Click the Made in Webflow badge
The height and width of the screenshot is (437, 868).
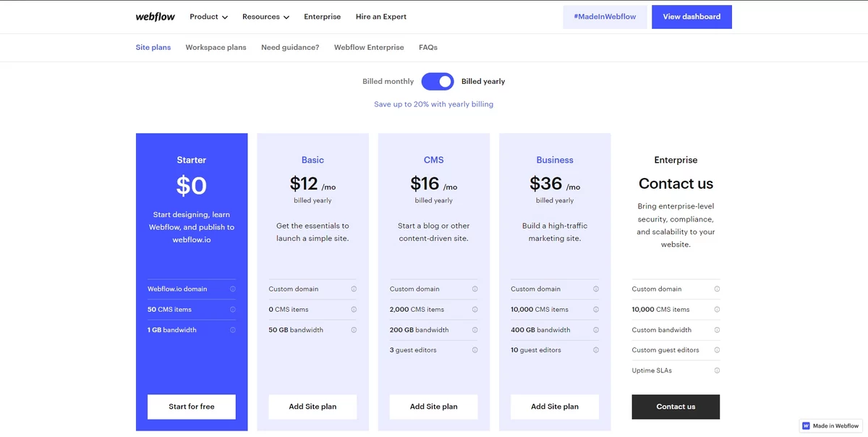click(831, 426)
